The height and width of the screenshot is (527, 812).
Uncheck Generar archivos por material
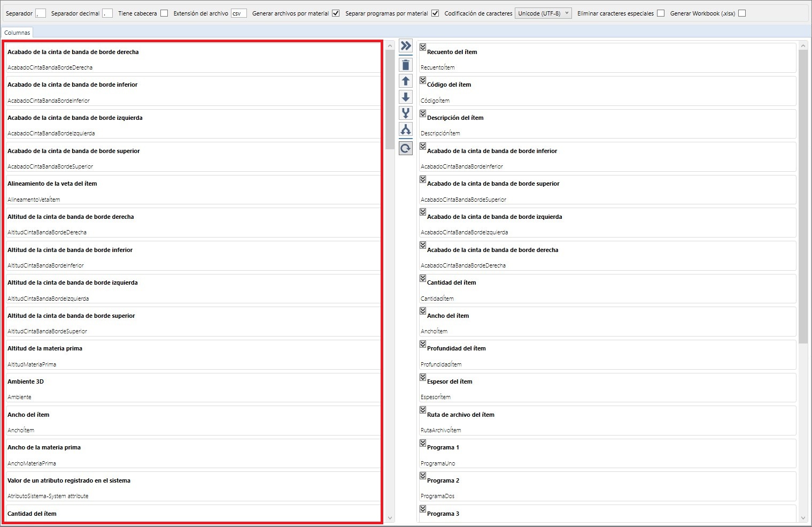pos(336,13)
